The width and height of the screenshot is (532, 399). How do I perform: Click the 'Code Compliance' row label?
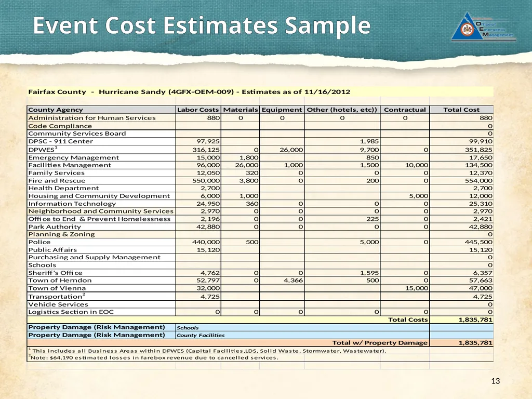[x=60, y=126]
